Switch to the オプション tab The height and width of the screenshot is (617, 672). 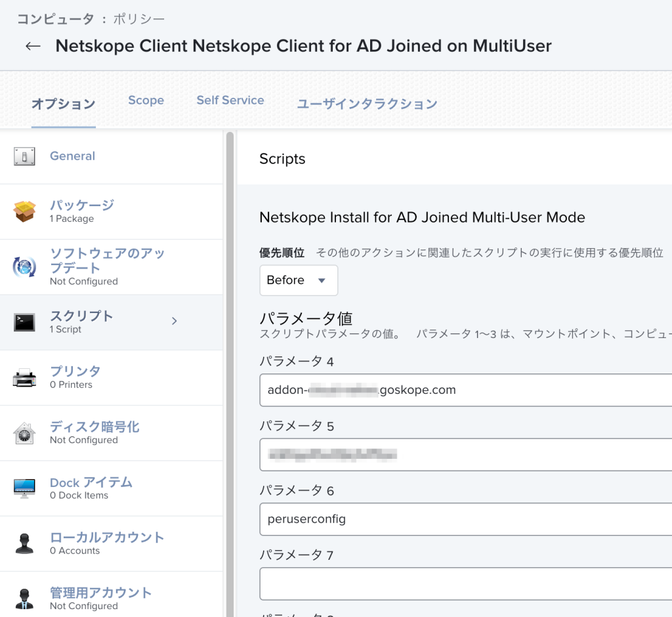click(64, 104)
